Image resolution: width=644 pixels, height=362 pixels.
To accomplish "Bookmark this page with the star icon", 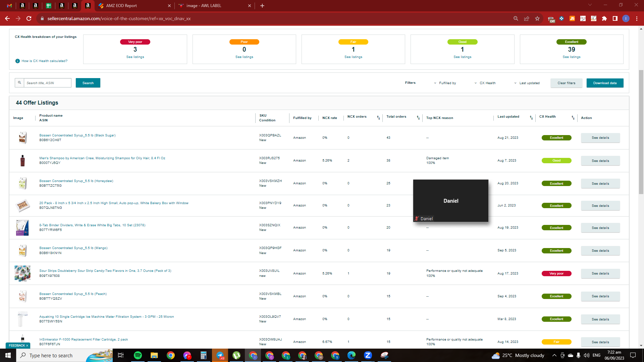I will click(537, 18).
